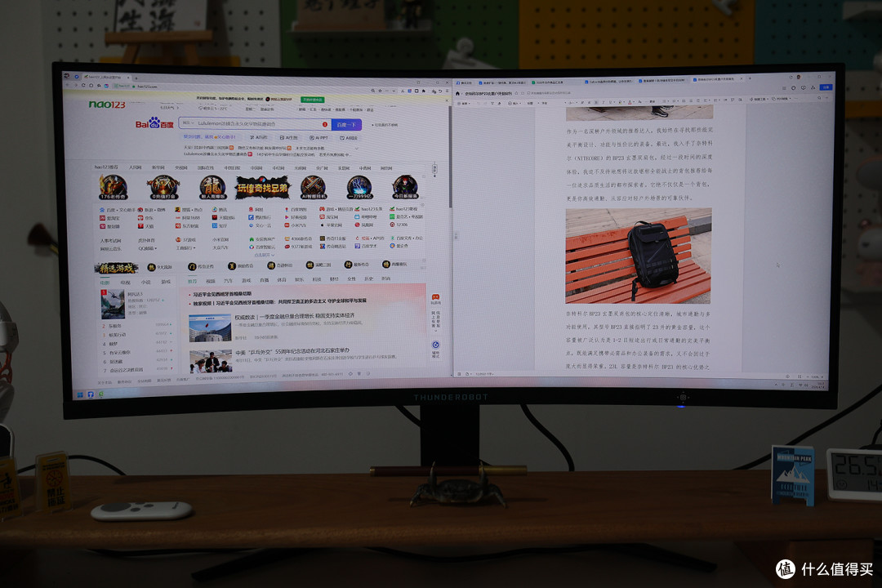
Task: Click the blue app icon next to Start on taskbar
Action: [x=91, y=394]
